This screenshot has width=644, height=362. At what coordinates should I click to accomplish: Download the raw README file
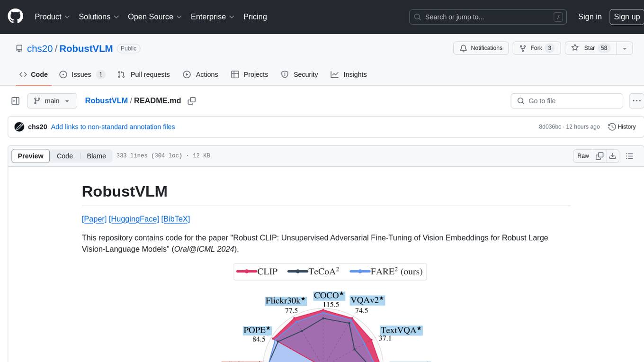point(612,156)
